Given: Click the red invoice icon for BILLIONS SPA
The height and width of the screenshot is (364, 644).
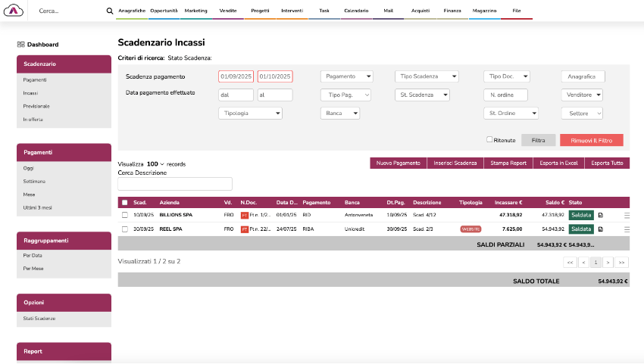Looking at the screenshot, I should (244, 215).
